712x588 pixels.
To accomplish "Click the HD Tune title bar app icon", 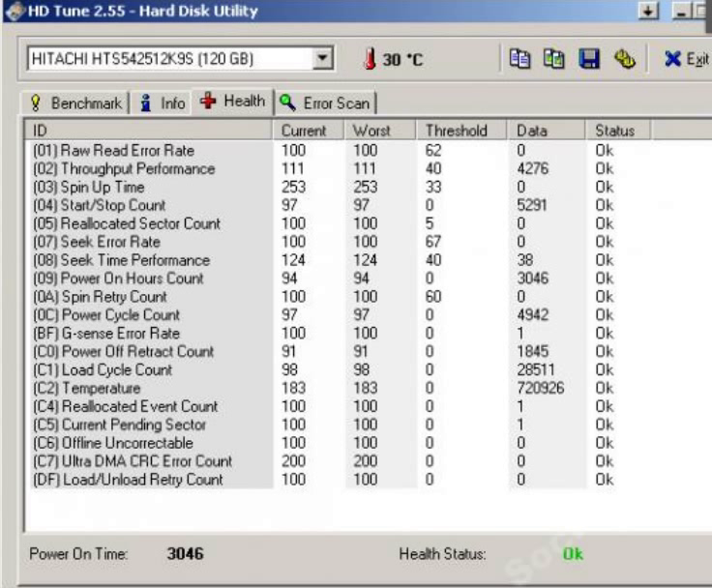I will click(x=15, y=11).
